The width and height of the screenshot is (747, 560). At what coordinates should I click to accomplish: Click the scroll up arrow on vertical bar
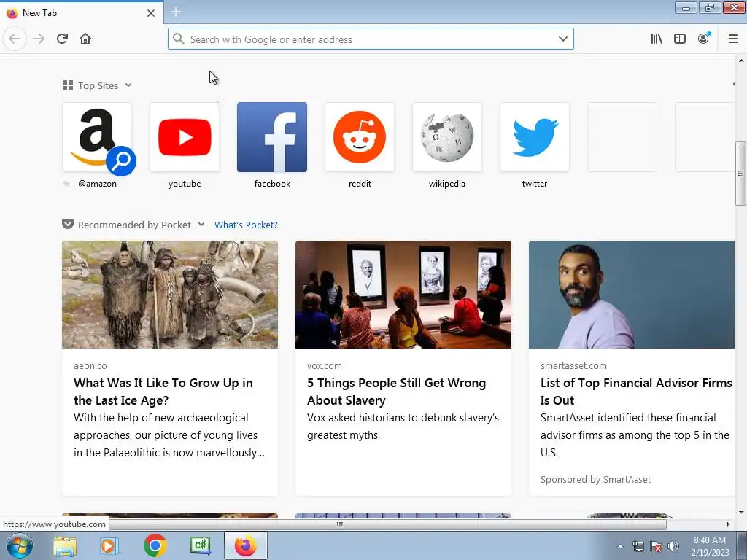(741, 61)
